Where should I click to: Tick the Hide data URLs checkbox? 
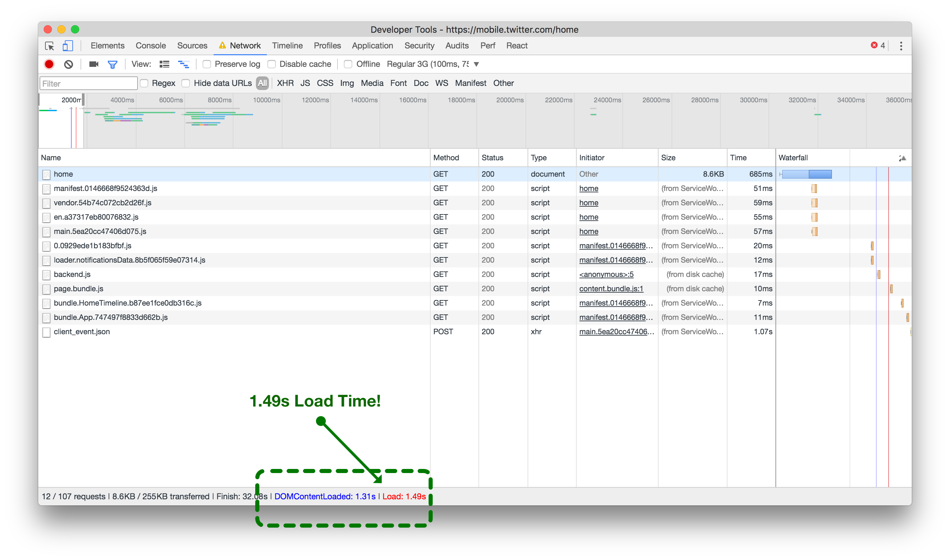click(185, 83)
